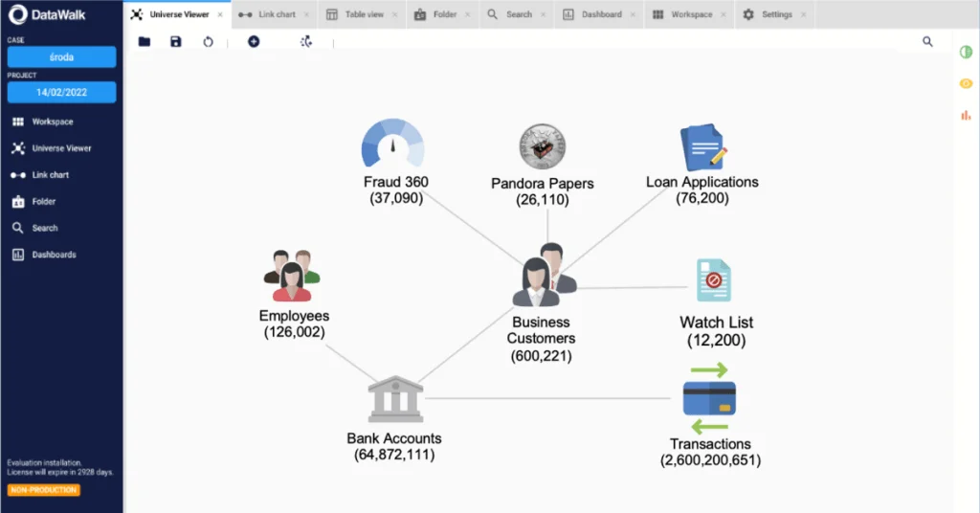The width and height of the screenshot is (980, 513).
Task: Click the Watch List node icon
Action: pos(713,280)
